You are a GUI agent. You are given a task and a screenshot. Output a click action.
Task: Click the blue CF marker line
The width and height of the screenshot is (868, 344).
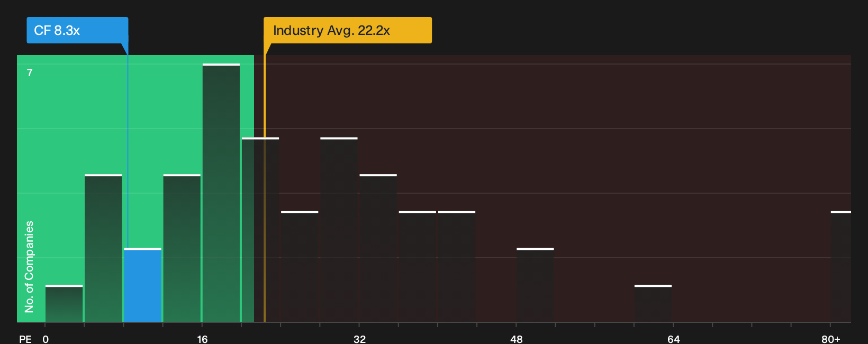click(x=128, y=151)
